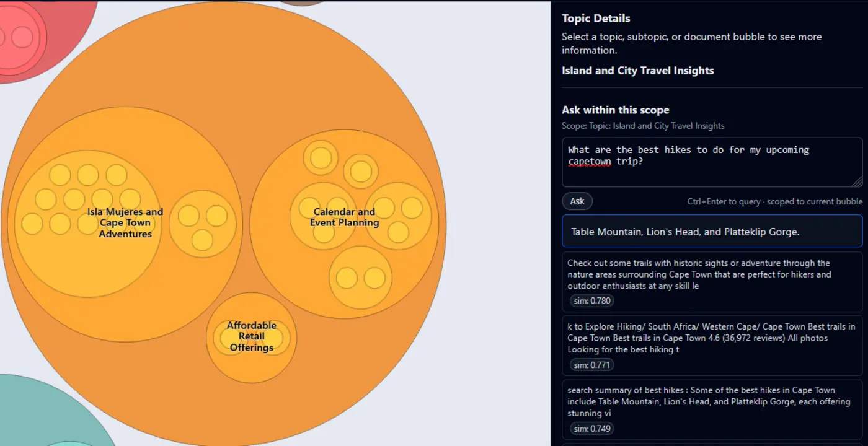This screenshot has height=446, width=868.
Task: Click the answer box mentioning Table Mountain
Action: 711,232
